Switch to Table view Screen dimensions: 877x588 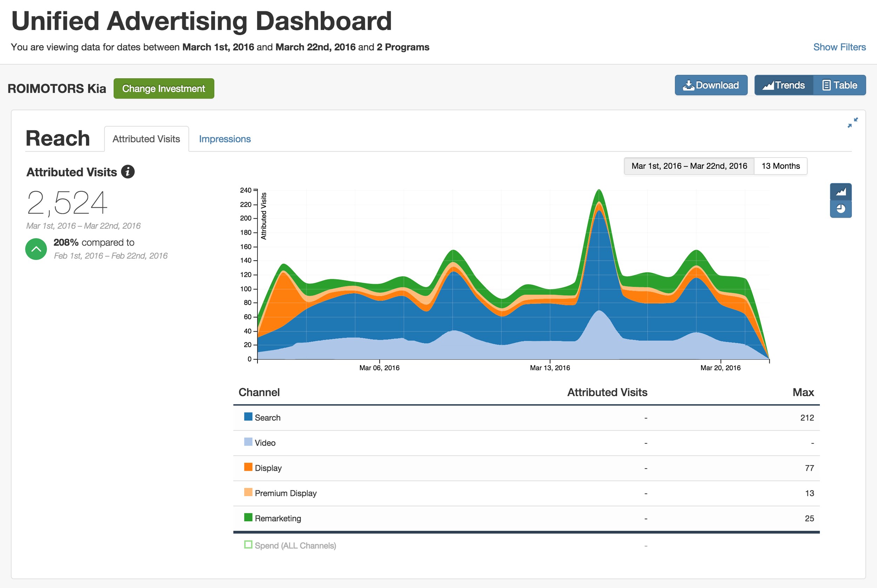839,85
